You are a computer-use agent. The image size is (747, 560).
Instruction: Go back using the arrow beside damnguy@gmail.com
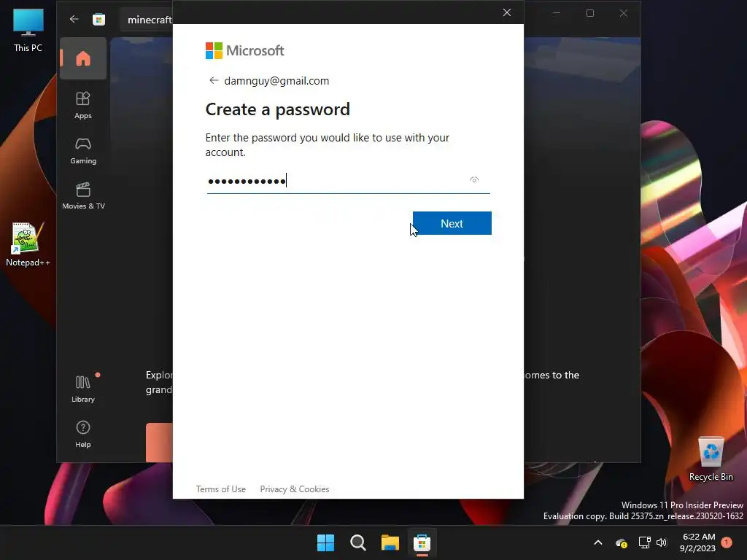(214, 80)
